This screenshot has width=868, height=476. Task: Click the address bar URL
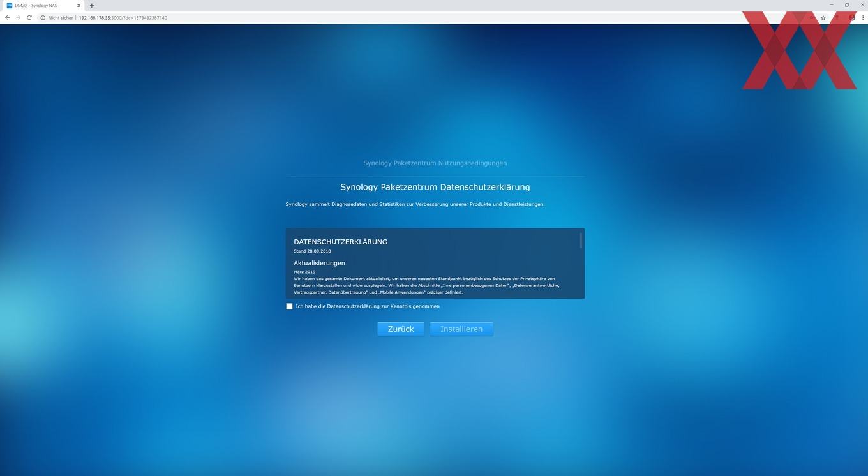tap(123, 18)
